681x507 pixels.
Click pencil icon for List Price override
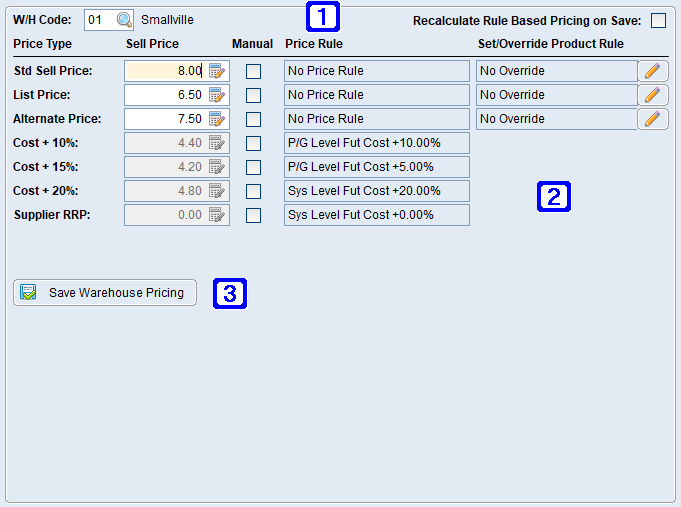tap(653, 95)
